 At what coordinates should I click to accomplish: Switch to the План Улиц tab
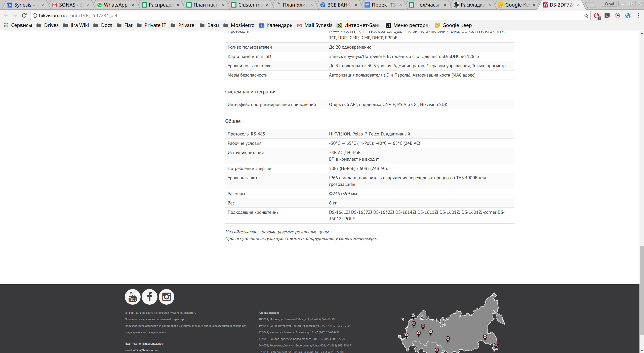coord(295,5)
